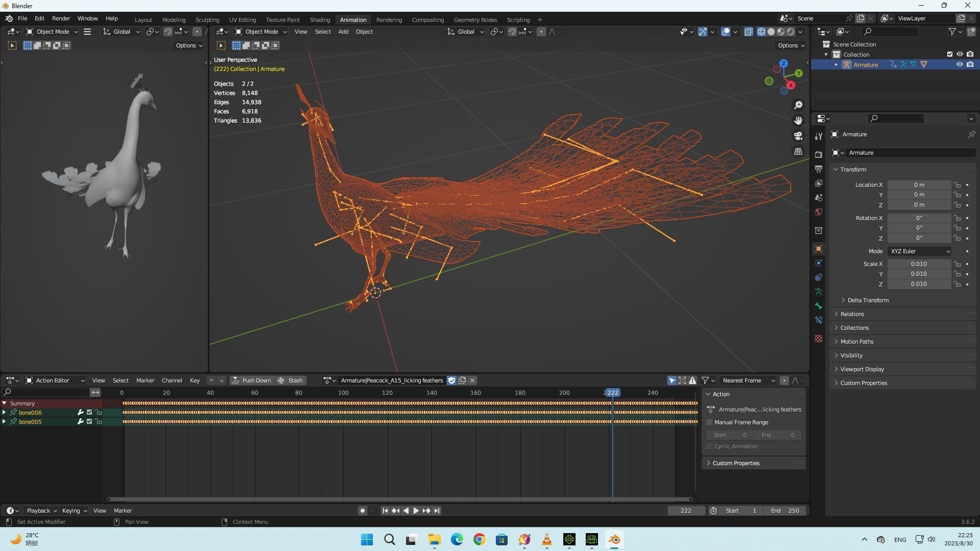
Task: Duplicate the action with new-action icon
Action: pyautogui.click(x=462, y=380)
